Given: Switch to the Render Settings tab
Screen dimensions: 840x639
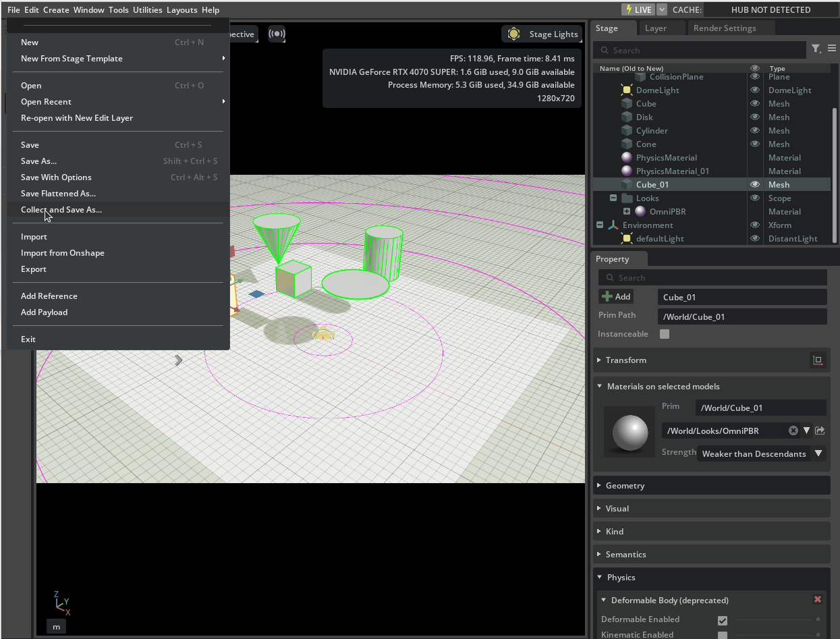Looking at the screenshot, I should tap(725, 28).
